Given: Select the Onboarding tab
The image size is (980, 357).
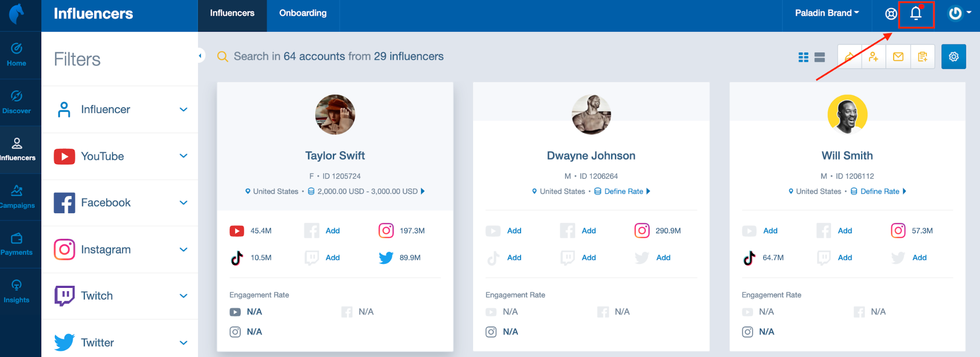Looking at the screenshot, I should [303, 13].
